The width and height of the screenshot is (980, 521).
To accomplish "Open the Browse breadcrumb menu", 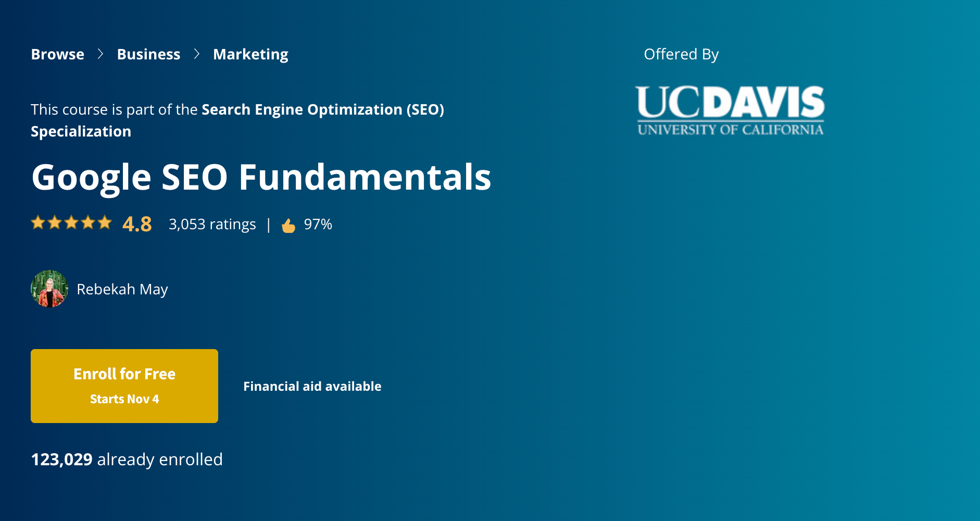I will coord(57,54).
